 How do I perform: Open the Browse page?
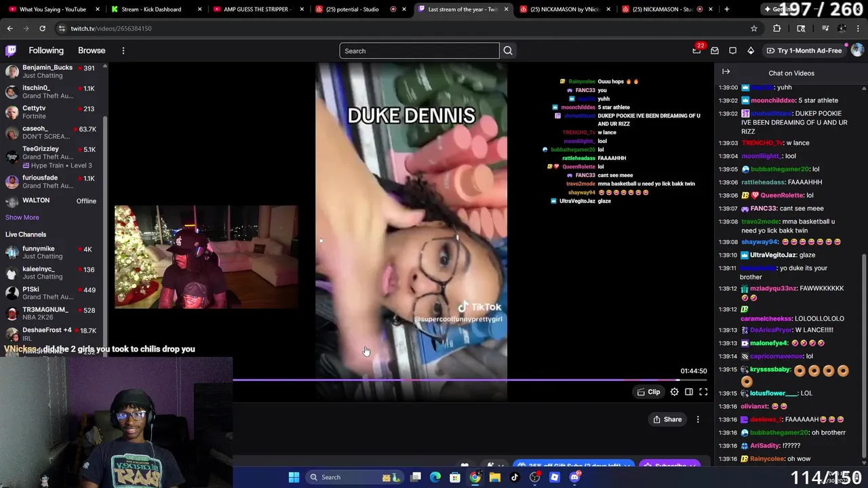92,51
